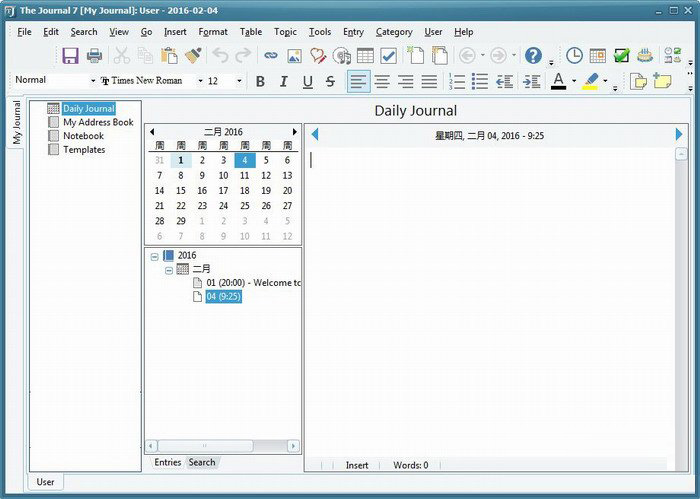700x499 pixels.
Task: Click the format paintbrush icon
Action: [193, 55]
